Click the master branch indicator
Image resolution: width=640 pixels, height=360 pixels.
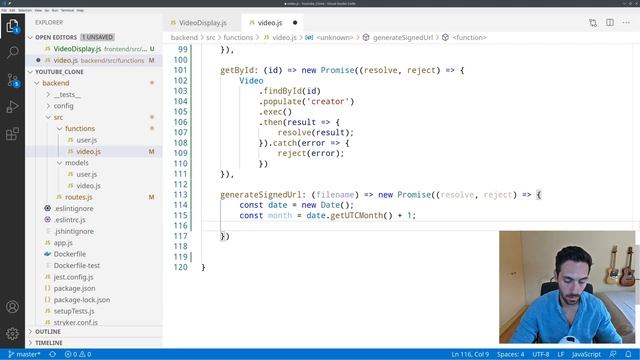pyautogui.click(x=24, y=354)
